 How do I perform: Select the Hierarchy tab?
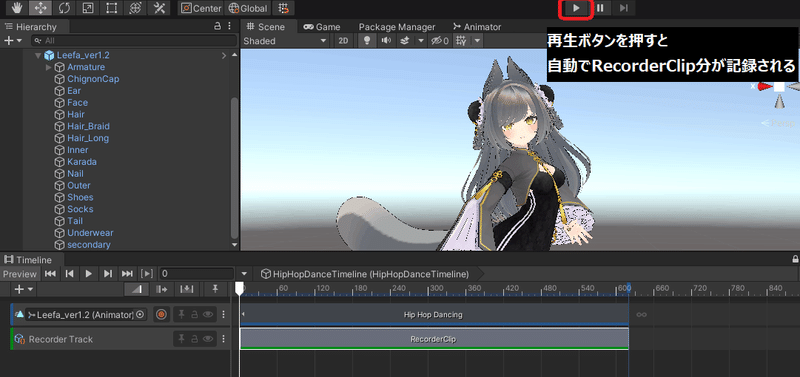pyautogui.click(x=31, y=27)
